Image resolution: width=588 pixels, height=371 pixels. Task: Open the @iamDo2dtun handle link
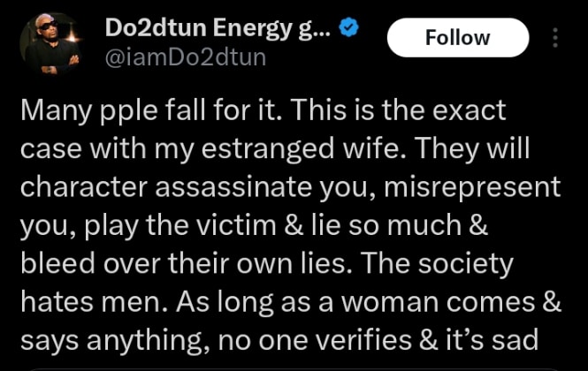[x=184, y=57]
